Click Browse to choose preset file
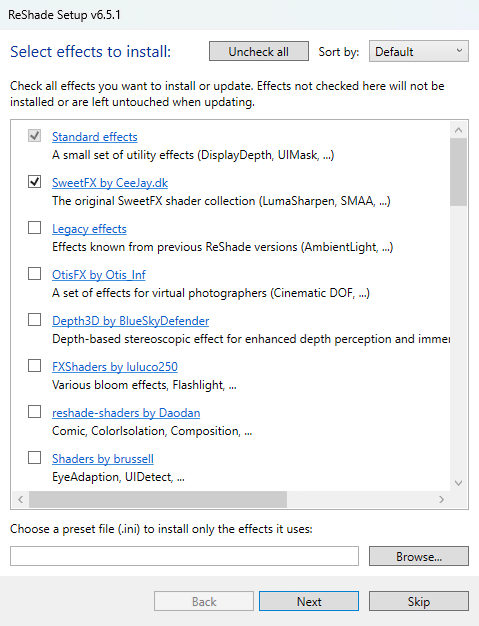The width and height of the screenshot is (479, 626). pos(419,556)
